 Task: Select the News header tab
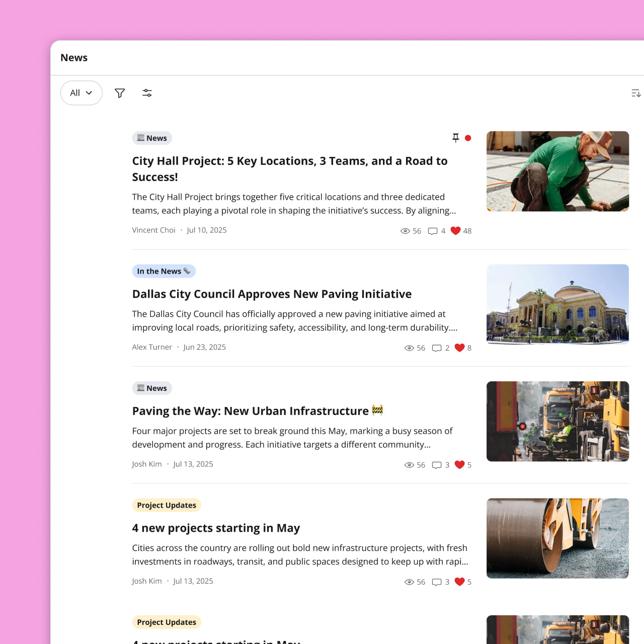point(74,57)
